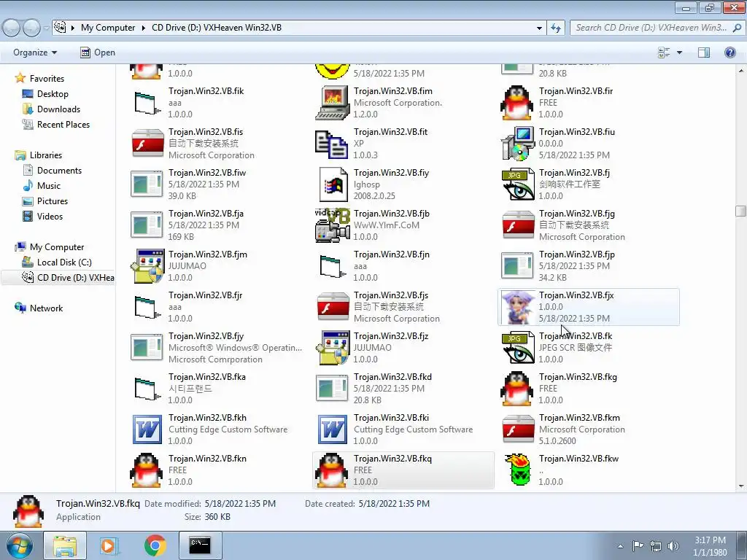Show hidden system tray icons arrow

pyautogui.click(x=620, y=546)
